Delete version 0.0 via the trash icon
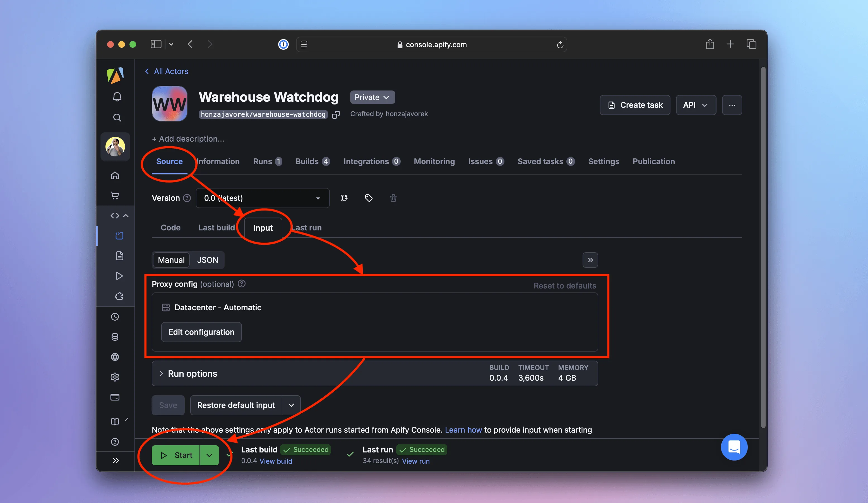 point(393,198)
